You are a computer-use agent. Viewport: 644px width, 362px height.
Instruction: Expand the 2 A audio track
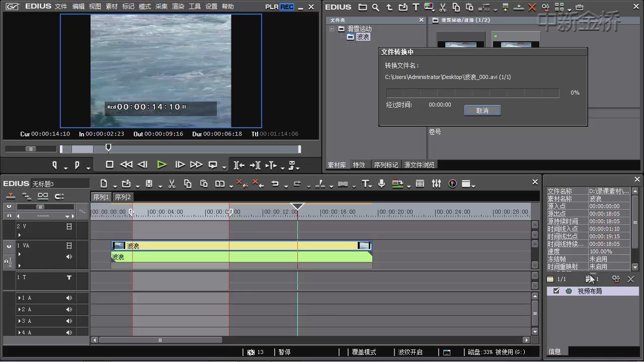click(x=20, y=309)
